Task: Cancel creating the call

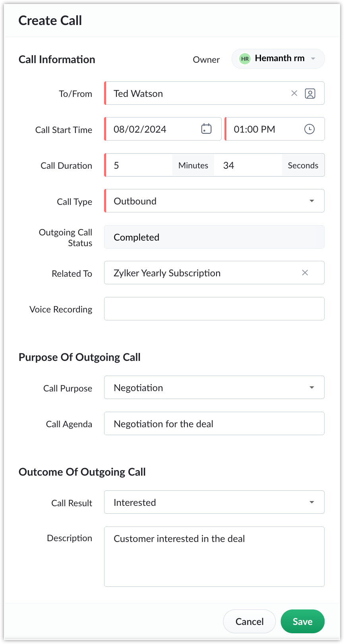Action: pos(249,621)
